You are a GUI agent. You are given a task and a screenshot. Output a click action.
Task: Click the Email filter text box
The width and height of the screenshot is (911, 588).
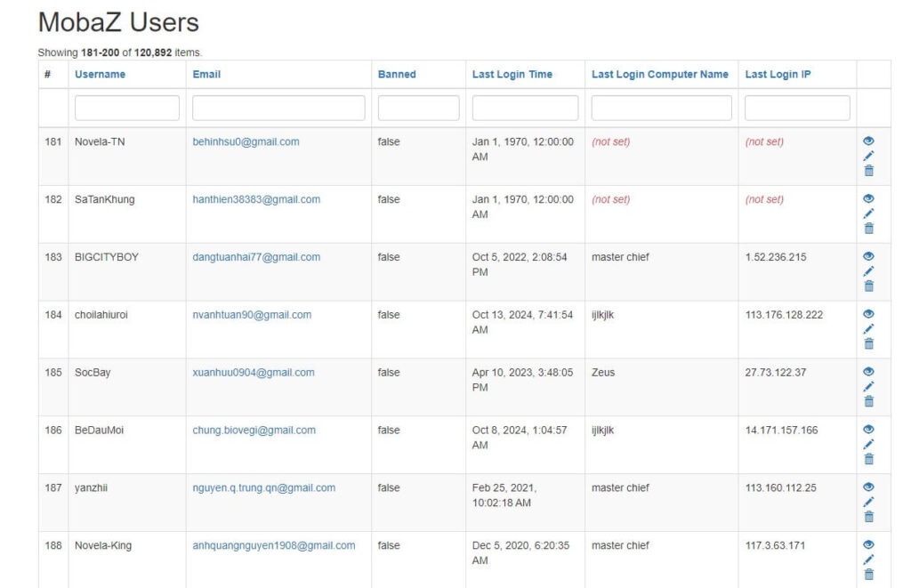tap(278, 109)
